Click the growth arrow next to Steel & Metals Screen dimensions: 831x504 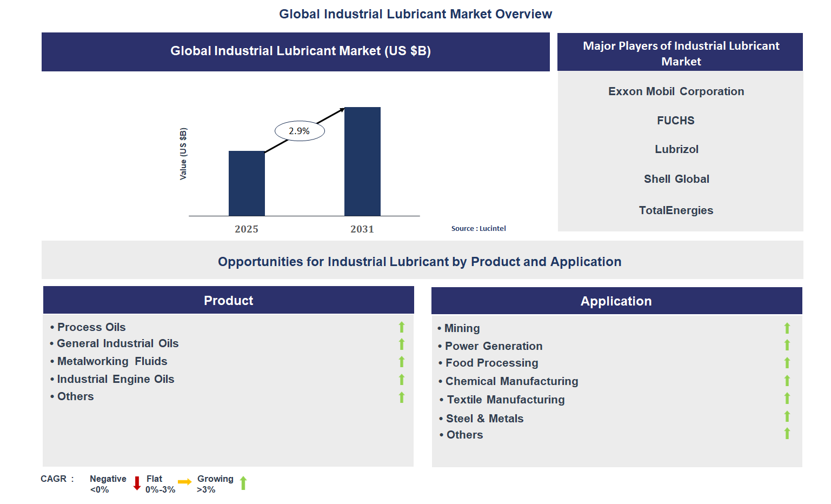(787, 417)
